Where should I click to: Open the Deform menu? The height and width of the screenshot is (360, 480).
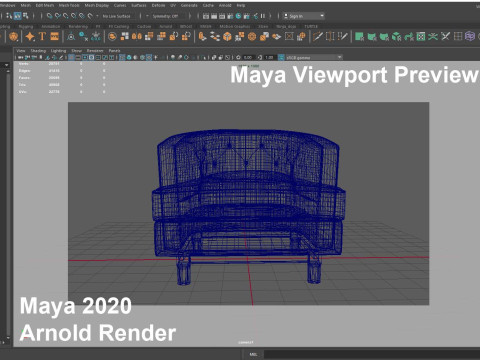pos(158,5)
